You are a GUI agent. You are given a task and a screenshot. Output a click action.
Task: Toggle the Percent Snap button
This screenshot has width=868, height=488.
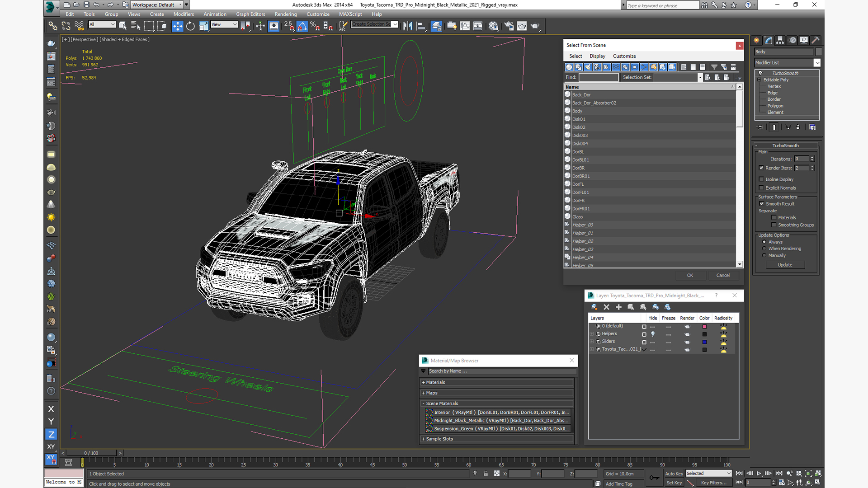(315, 26)
